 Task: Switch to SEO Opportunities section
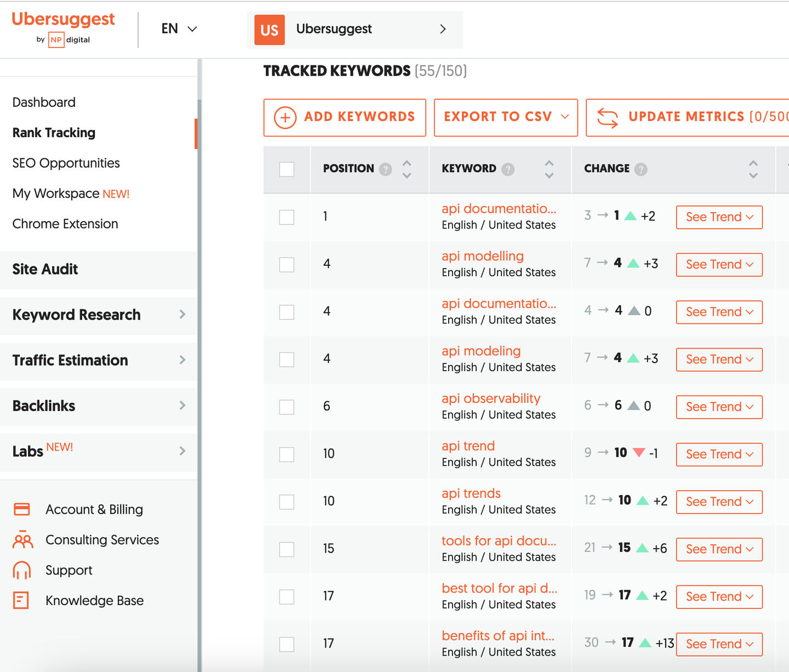66,163
